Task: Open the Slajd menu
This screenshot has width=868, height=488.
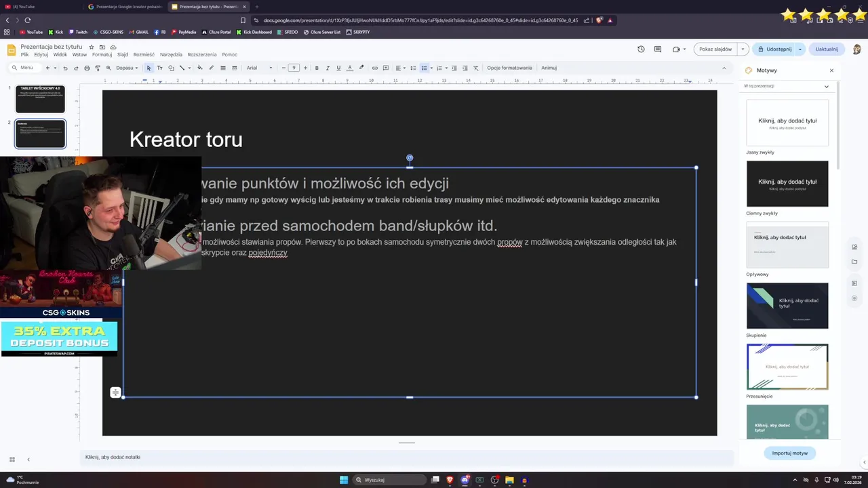Action: (123, 55)
